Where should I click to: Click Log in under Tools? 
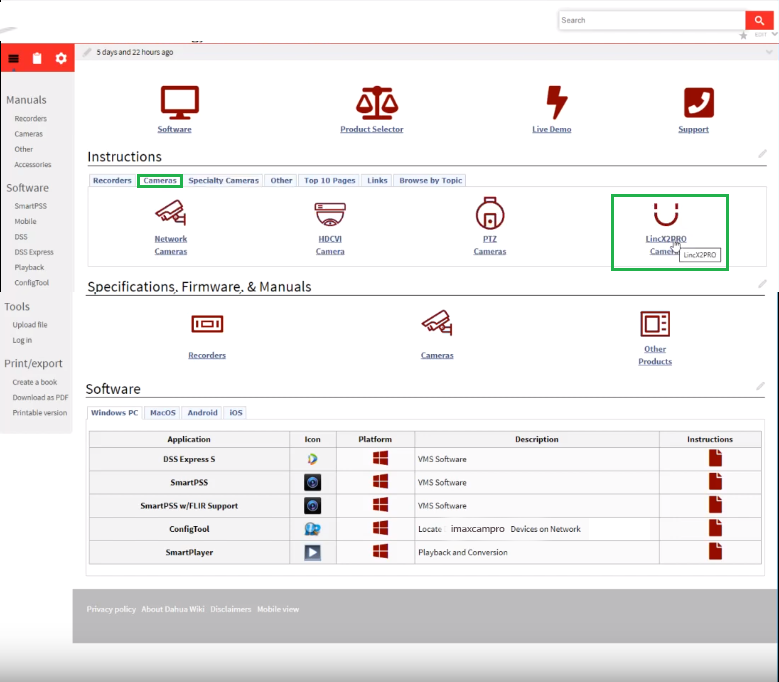click(x=22, y=340)
